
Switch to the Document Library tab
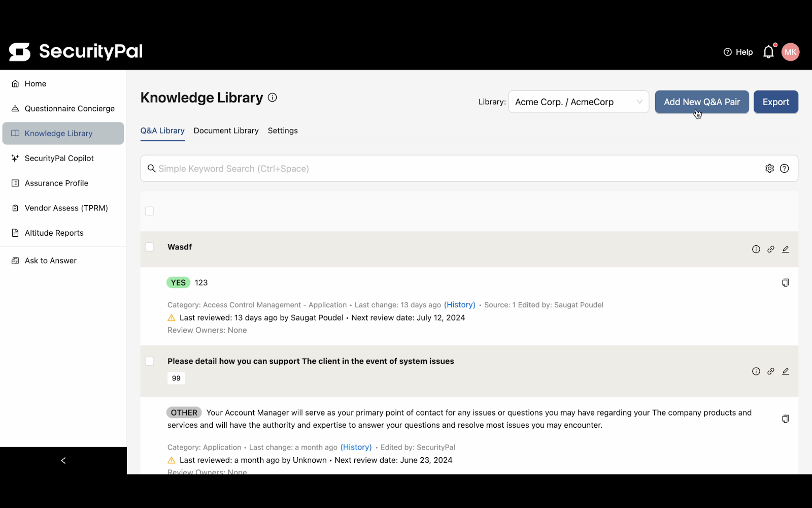[226, 131]
